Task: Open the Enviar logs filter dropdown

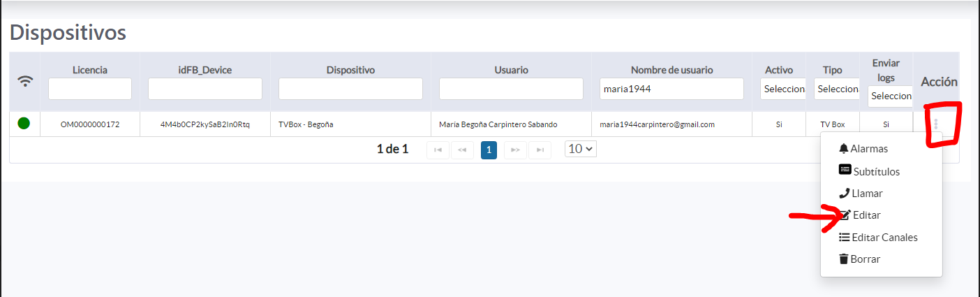Action: [x=891, y=96]
